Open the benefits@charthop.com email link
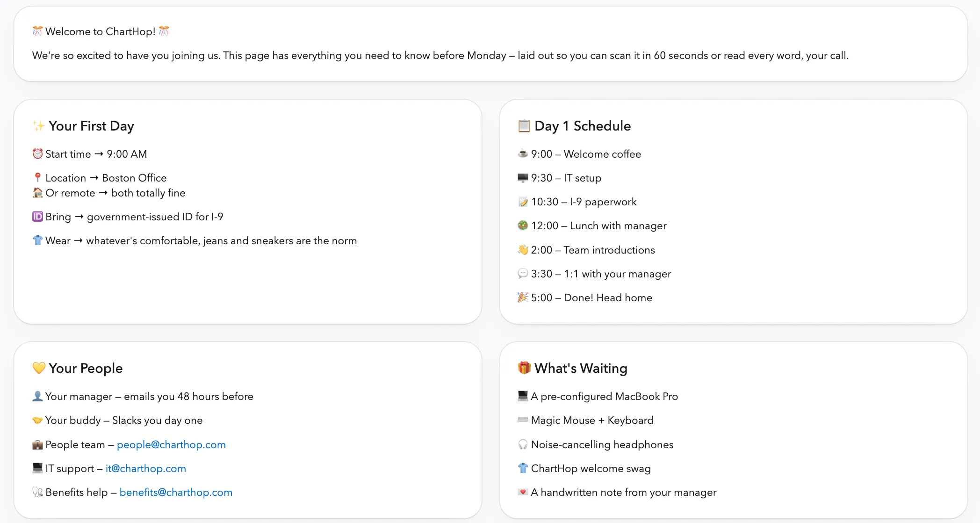Screen dimensions: 980x523 pyautogui.click(x=176, y=492)
